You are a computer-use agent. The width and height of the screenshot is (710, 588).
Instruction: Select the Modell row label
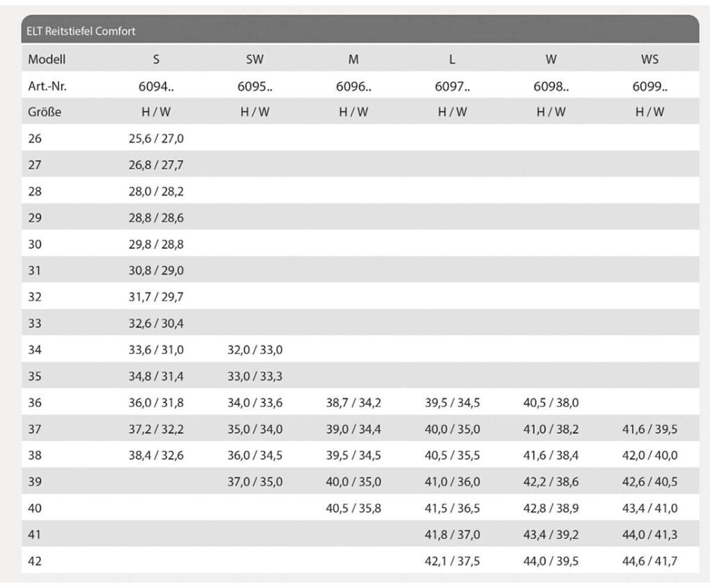click(x=46, y=60)
